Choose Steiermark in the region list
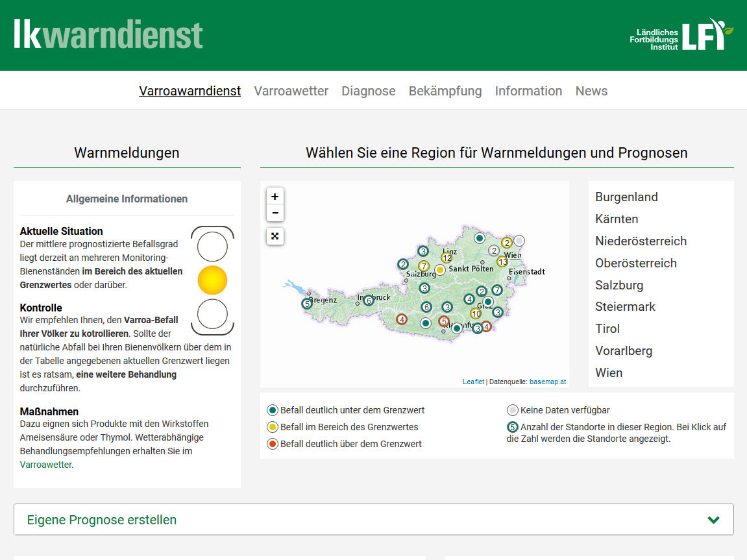The width and height of the screenshot is (747, 560). tap(625, 306)
